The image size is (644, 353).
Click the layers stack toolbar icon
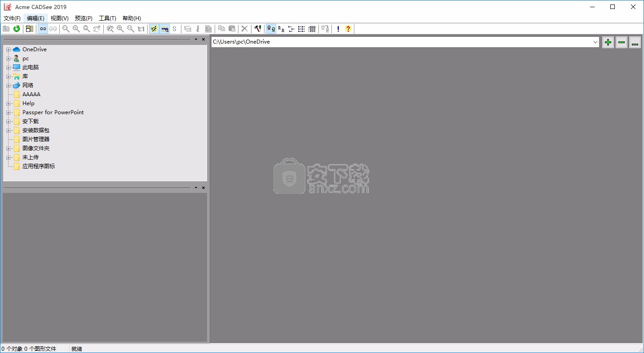click(188, 29)
